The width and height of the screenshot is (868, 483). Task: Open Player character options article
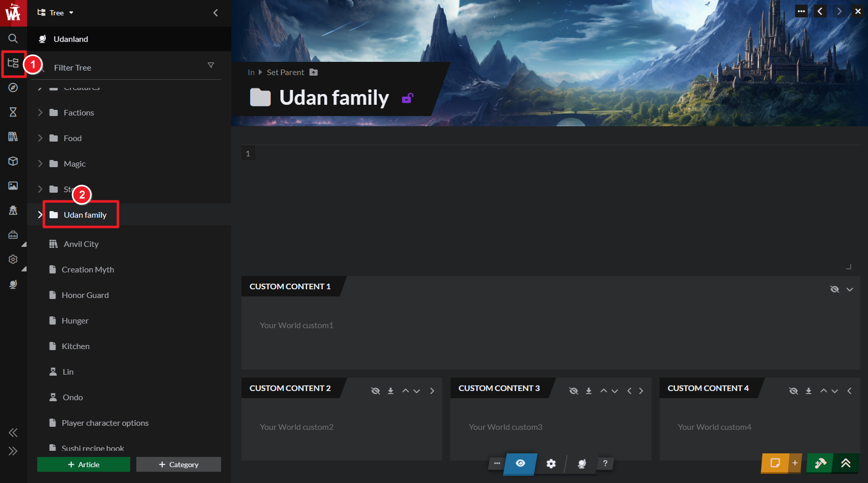pos(105,423)
